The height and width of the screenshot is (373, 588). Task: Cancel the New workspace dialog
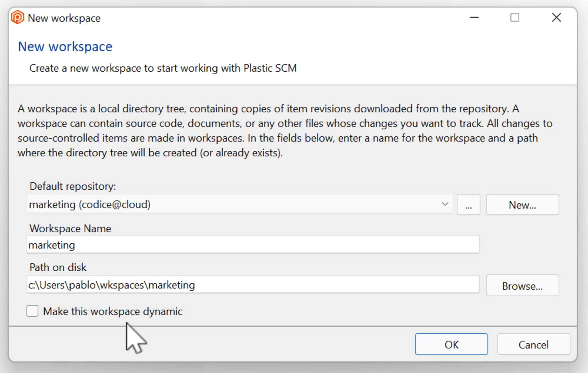(534, 344)
